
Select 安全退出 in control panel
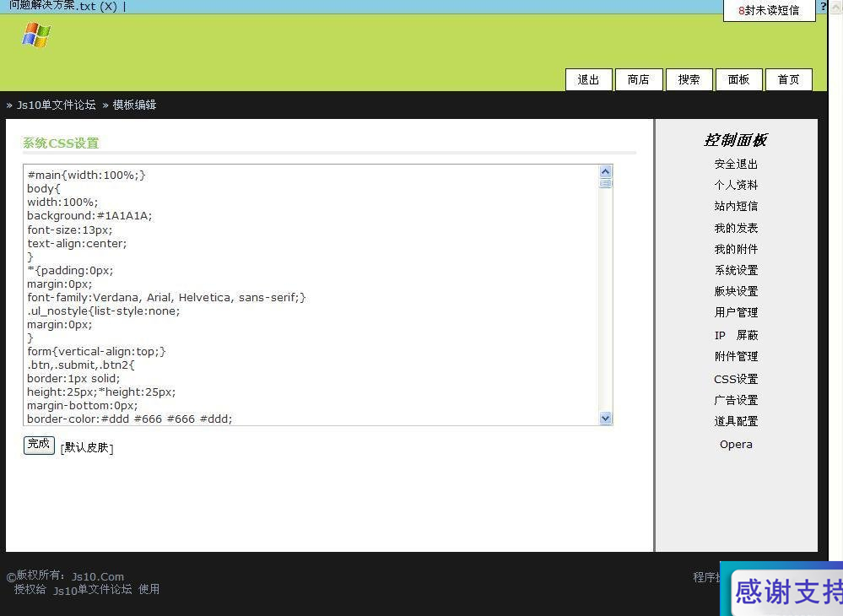736,164
